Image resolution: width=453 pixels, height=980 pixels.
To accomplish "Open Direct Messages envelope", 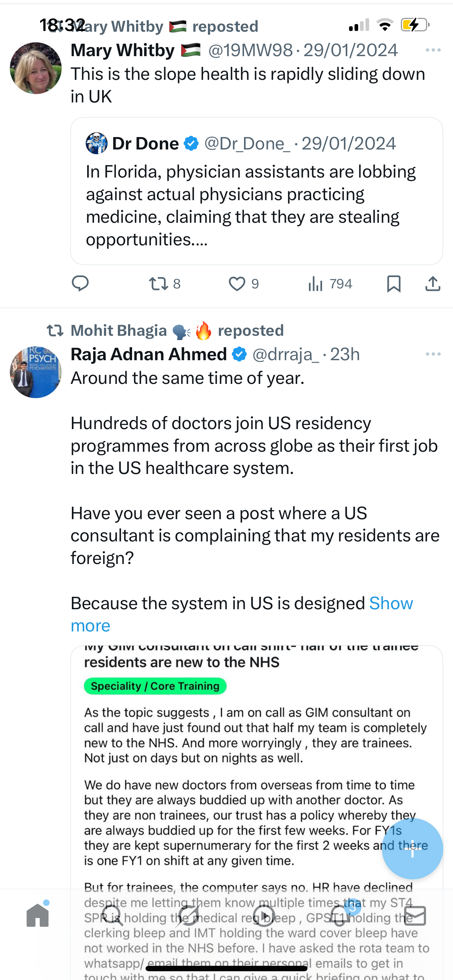I will 415,916.
